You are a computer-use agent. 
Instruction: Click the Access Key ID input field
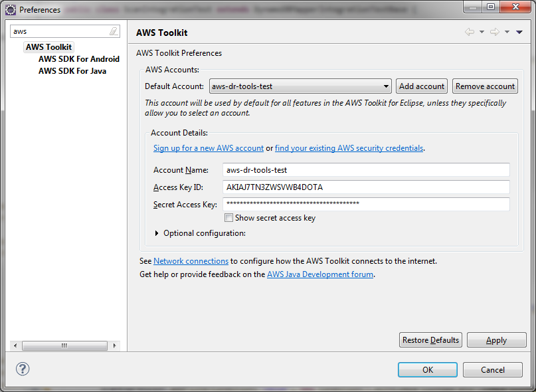[x=366, y=187]
